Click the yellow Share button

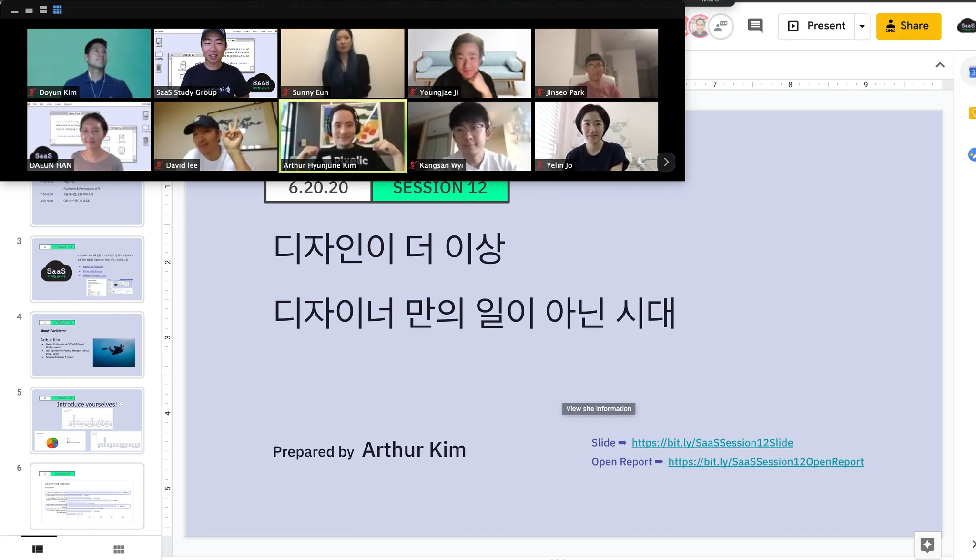pos(908,26)
